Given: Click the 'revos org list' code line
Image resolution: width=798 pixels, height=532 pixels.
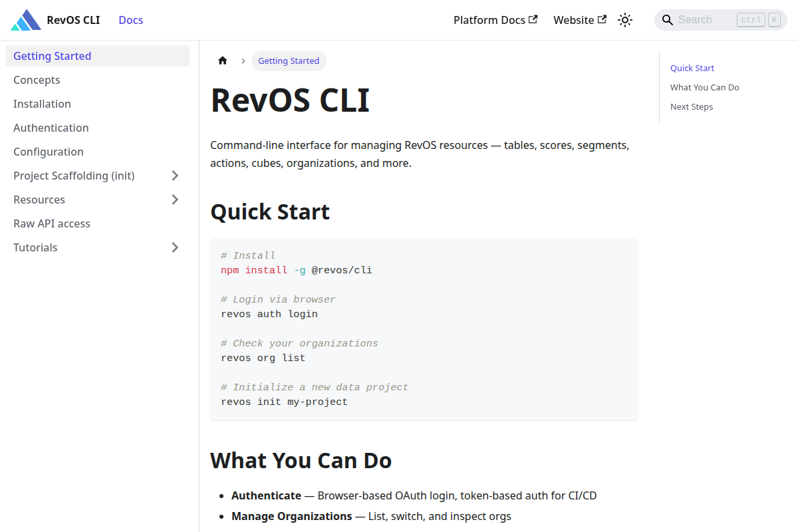Looking at the screenshot, I should coord(263,358).
